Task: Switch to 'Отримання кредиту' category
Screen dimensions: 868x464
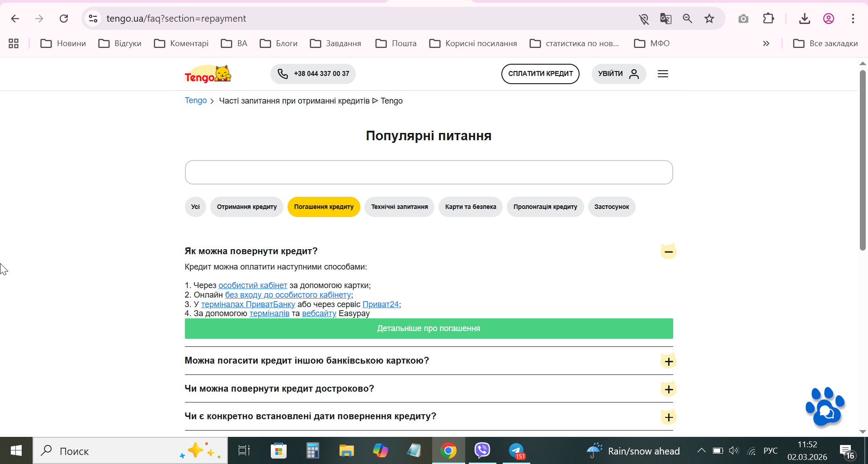Action: click(247, 207)
